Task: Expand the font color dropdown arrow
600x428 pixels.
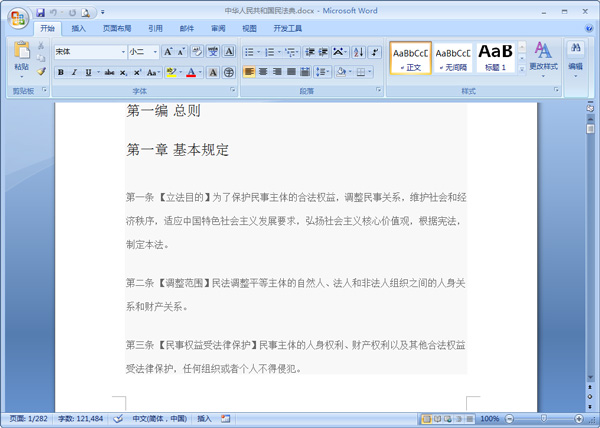Action: (200, 72)
